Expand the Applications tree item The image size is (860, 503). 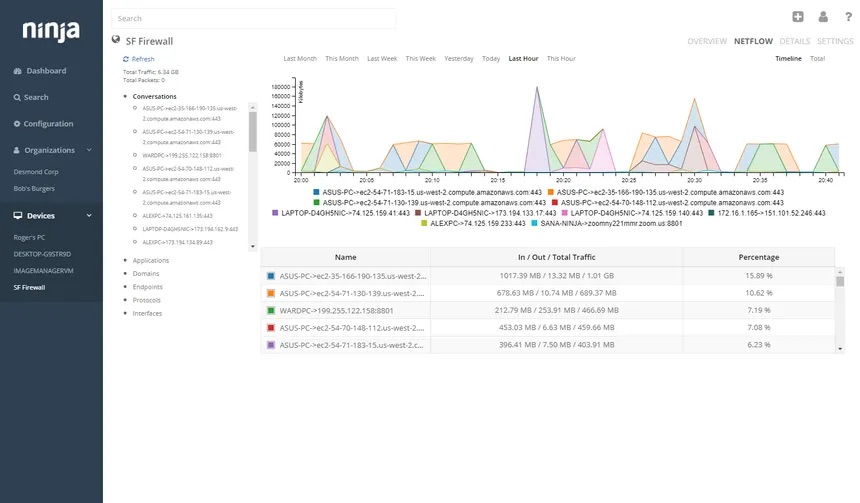coord(150,260)
